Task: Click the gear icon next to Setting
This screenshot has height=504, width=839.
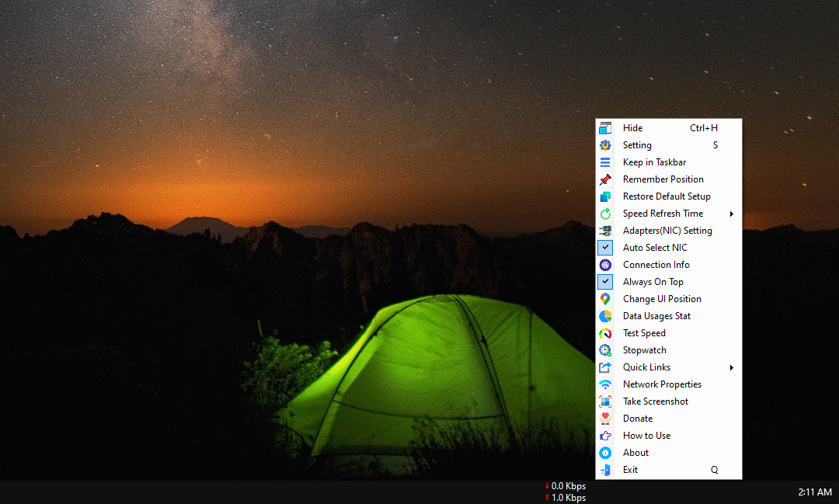Action: click(605, 145)
